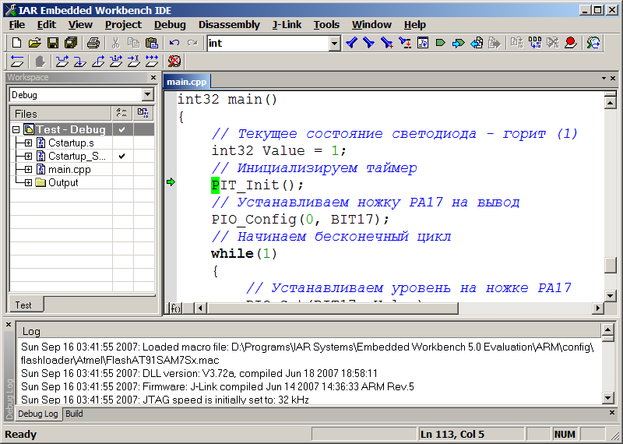Toggle the checkmark beside Test - Debug
Screen dimensions: 623x444
[121, 129]
